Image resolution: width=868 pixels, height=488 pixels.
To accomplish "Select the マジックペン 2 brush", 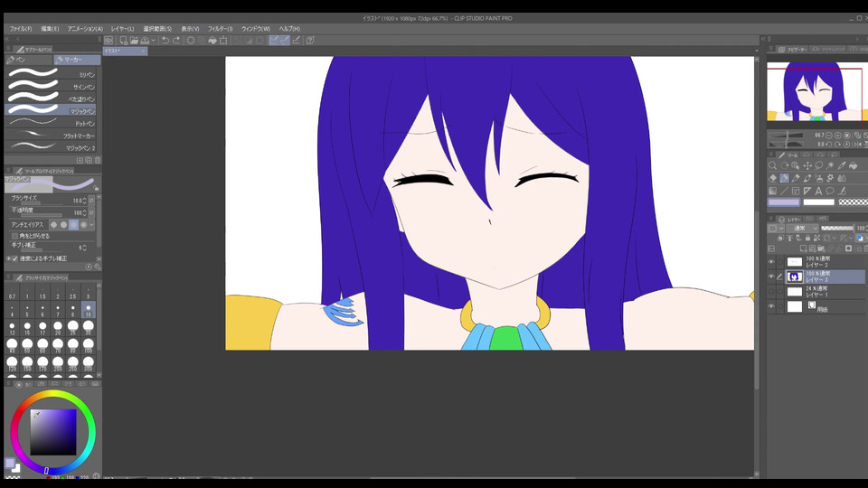I will point(51,147).
